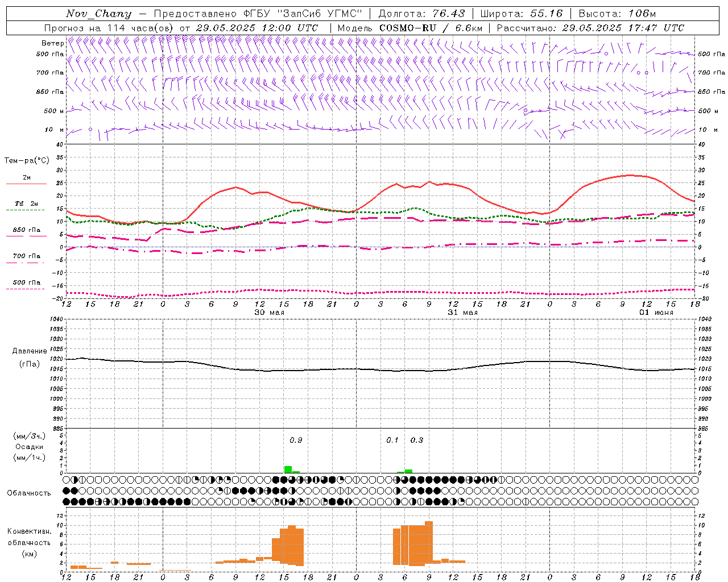
Task: Click the '10 м' wind level label on the left
Action: coord(54,130)
